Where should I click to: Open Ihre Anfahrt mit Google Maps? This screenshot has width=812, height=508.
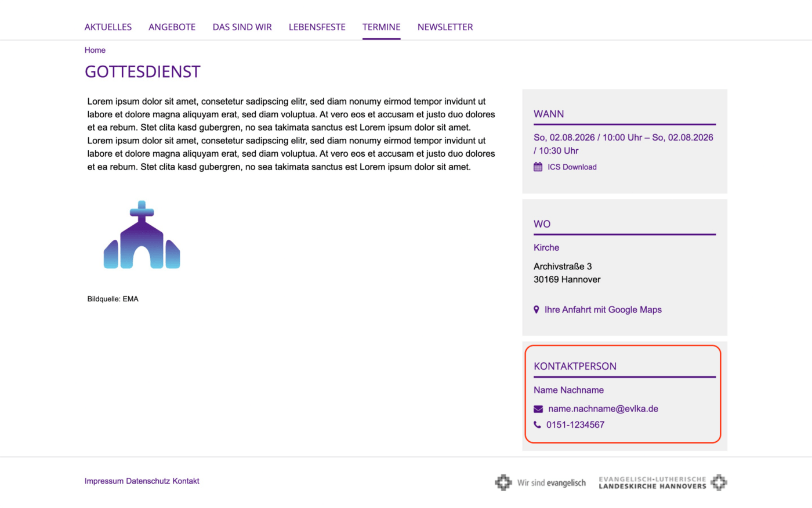pos(603,310)
